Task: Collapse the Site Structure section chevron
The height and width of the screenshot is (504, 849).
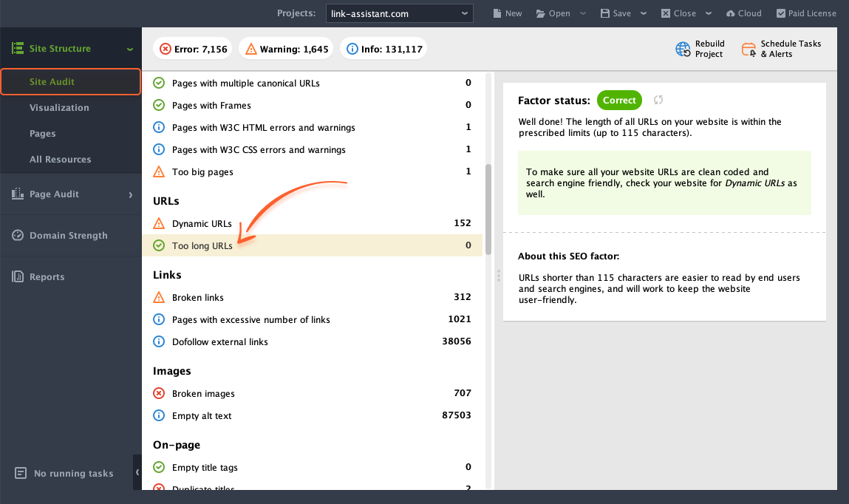Action: coord(130,50)
